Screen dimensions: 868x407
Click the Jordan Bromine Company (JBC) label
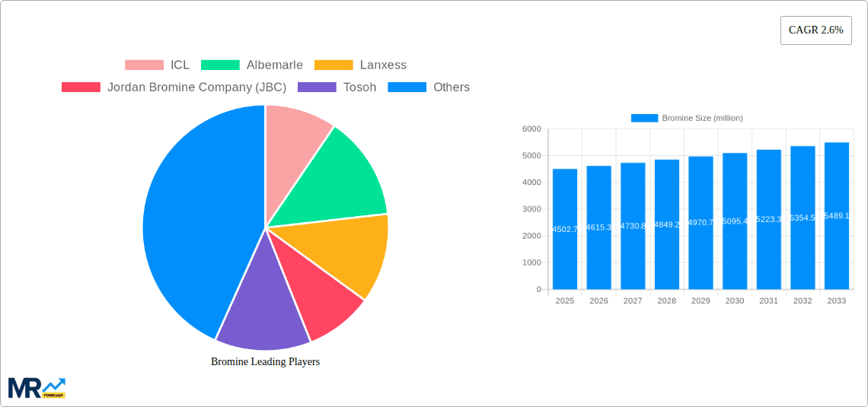click(x=196, y=87)
